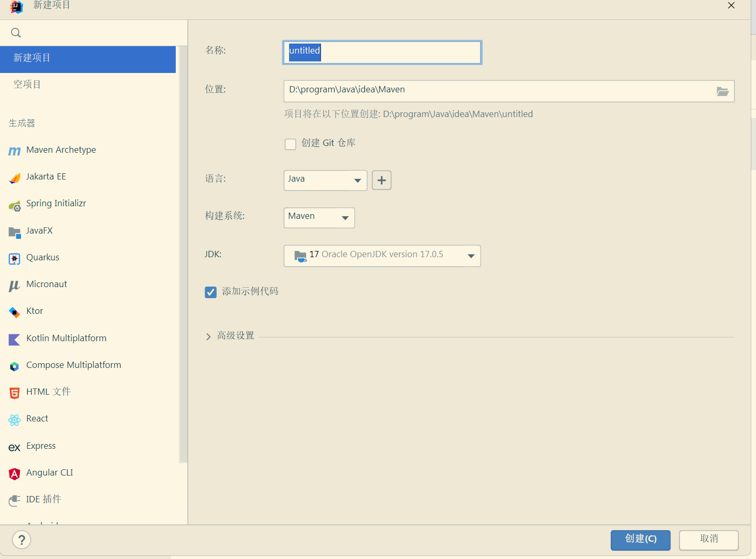
Task: Select the Maven Archetype generator
Action: [x=61, y=150]
